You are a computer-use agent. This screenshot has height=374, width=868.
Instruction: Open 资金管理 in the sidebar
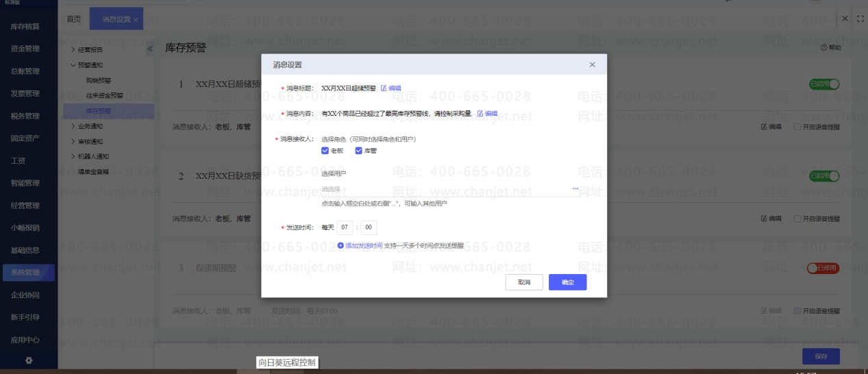[25, 49]
